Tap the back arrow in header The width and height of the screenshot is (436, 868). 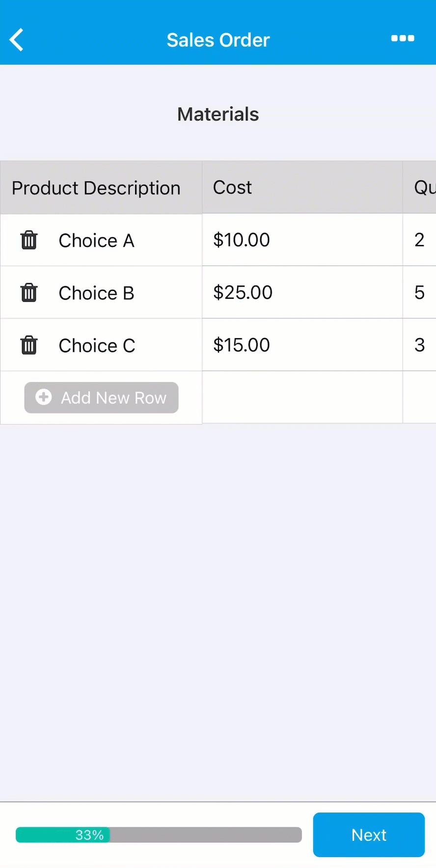tap(17, 40)
